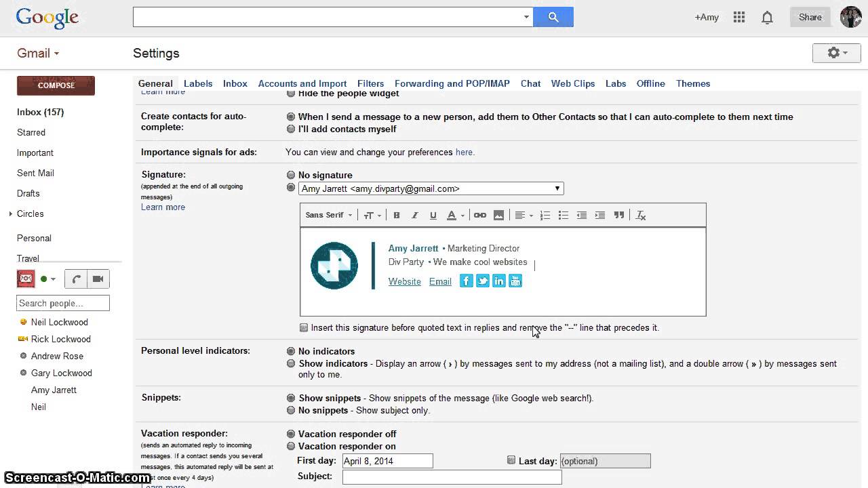Click Learn more under Signature
Viewport: 868px width, 488px height.
pyautogui.click(x=163, y=207)
